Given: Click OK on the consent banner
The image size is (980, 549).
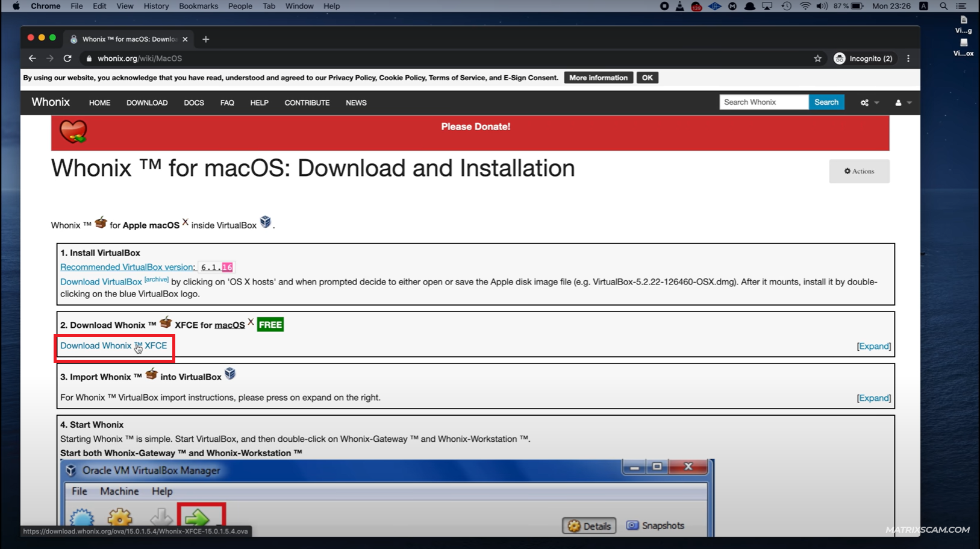Looking at the screenshot, I should [648, 78].
